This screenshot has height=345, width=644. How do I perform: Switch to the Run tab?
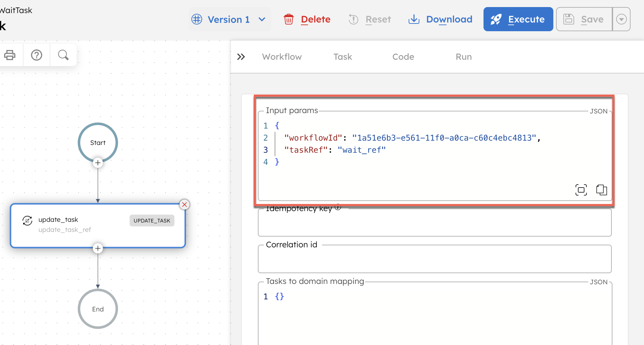tap(463, 57)
